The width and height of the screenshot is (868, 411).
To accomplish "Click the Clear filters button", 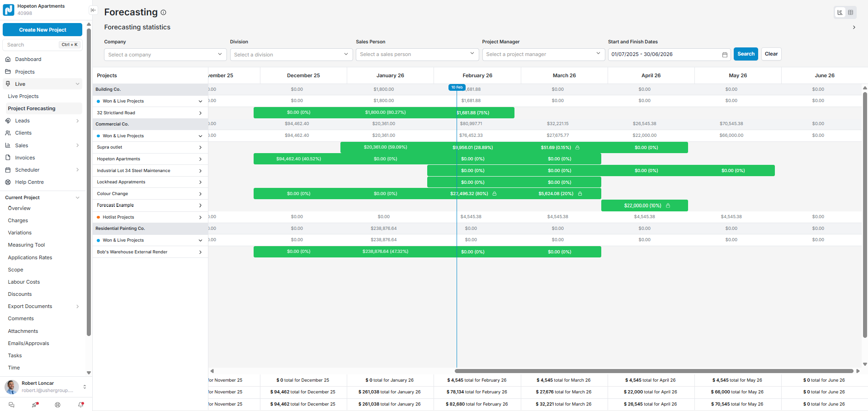I will tap(771, 54).
